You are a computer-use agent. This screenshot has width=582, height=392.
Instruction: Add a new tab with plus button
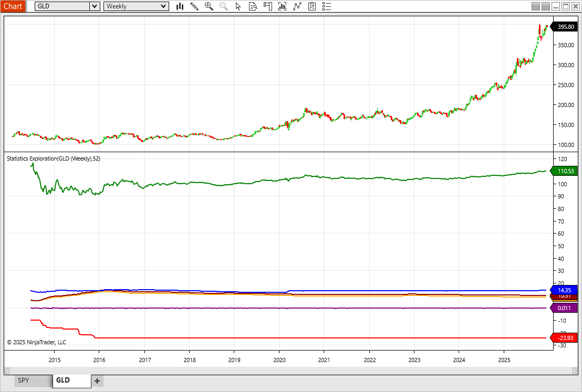coord(97,380)
